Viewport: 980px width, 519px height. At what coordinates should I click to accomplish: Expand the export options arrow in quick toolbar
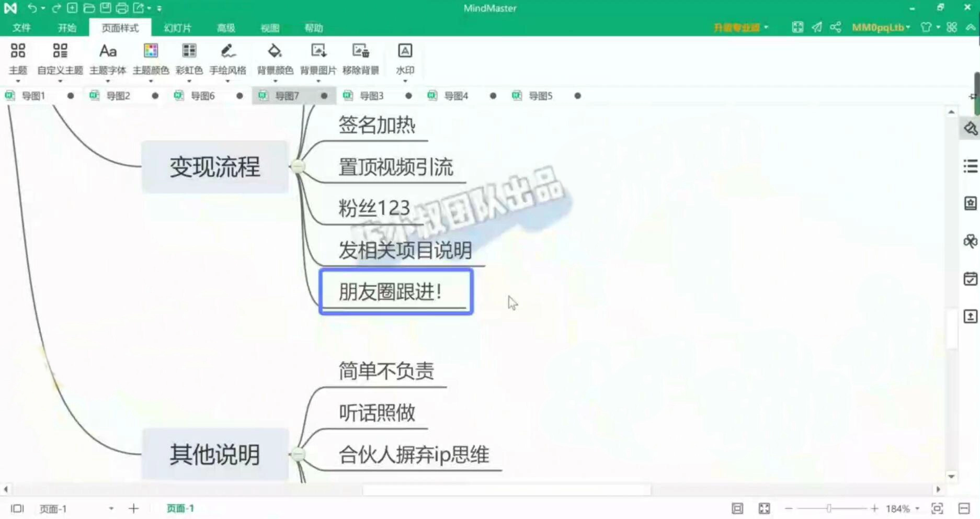148,8
